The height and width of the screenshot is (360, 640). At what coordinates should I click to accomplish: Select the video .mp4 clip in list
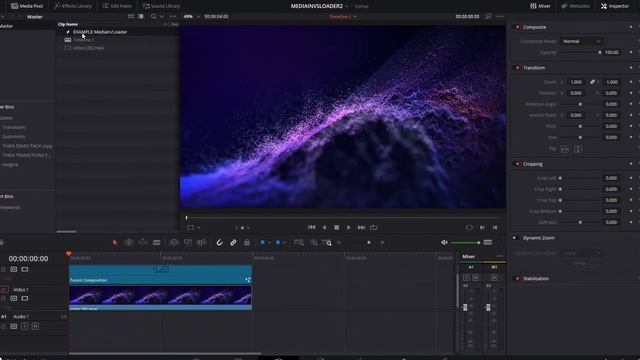88,48
